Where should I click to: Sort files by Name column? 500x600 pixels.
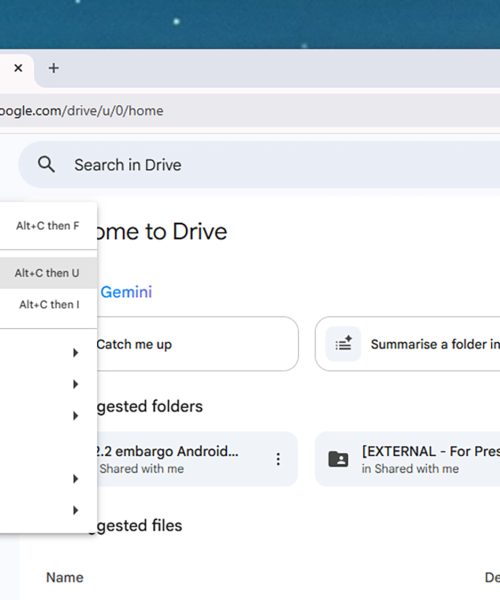click(65, 577)
